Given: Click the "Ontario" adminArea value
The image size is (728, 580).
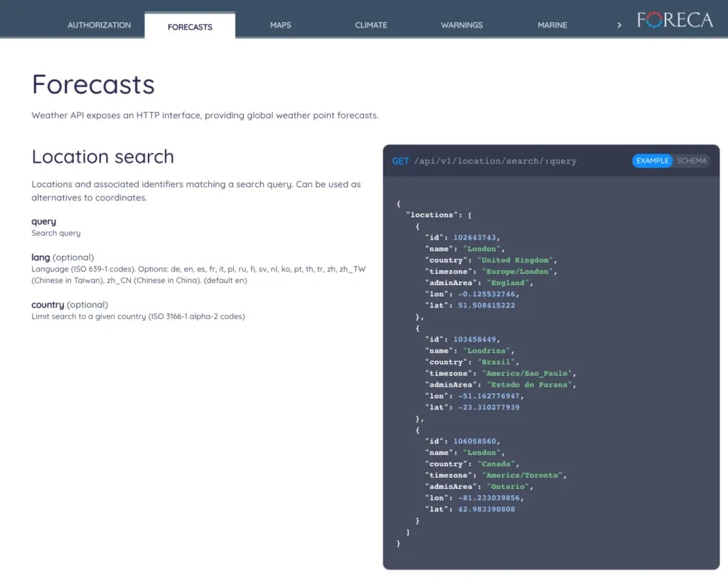Looking at the screenshot, I should click(508, 487).
